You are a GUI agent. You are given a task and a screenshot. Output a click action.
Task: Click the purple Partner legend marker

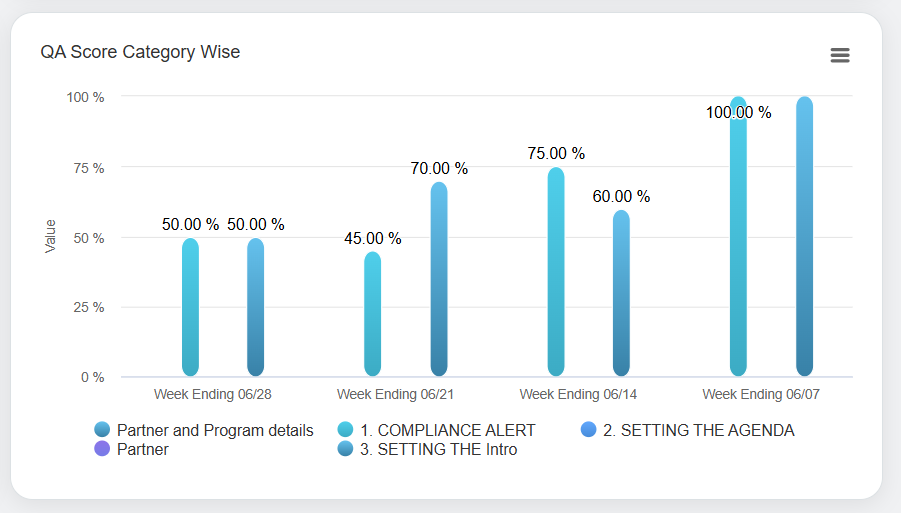[x=102, y=450]
